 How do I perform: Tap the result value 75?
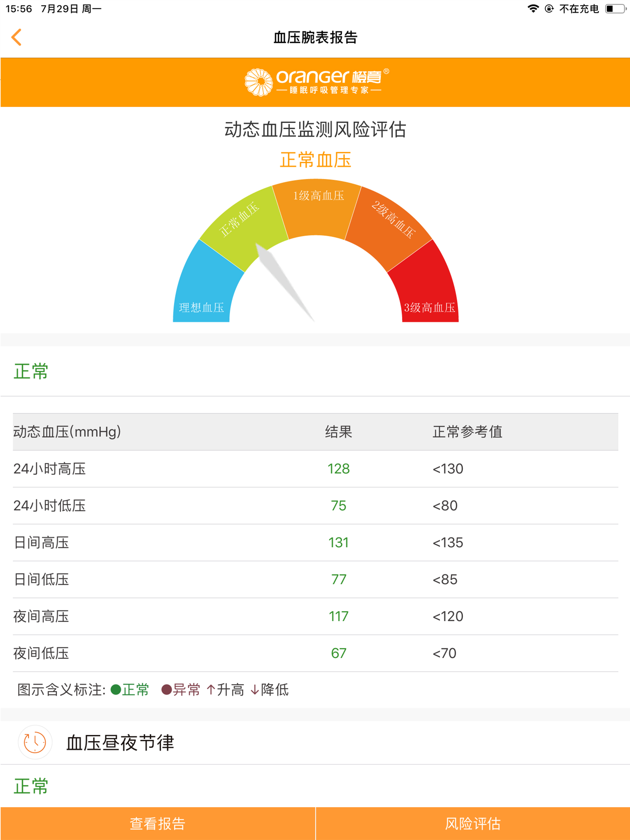(x=339, y=505)
